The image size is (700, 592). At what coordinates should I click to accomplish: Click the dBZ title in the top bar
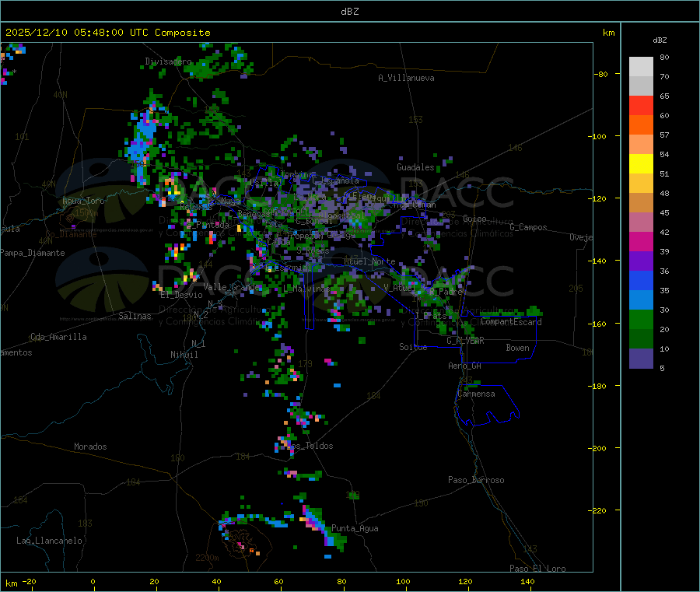[349, 12]
